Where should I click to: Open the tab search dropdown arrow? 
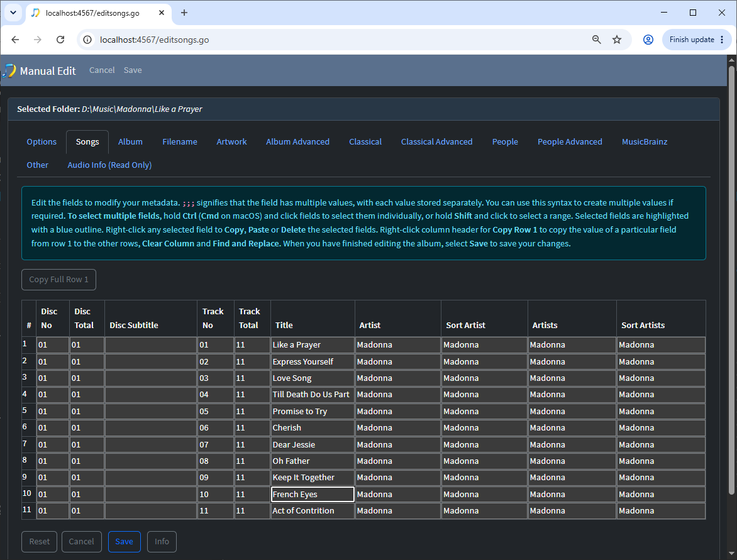click(x=13, y=13)
